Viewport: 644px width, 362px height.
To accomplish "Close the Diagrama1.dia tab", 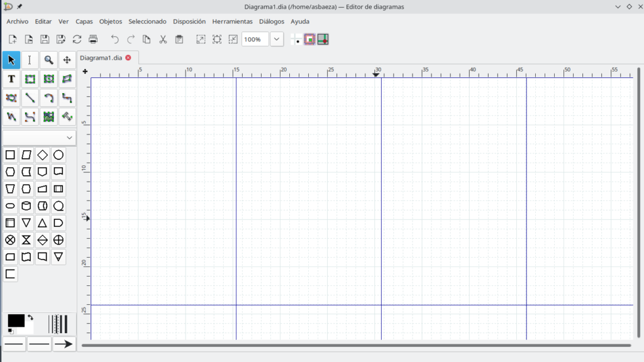I will [x=128, y=58].
